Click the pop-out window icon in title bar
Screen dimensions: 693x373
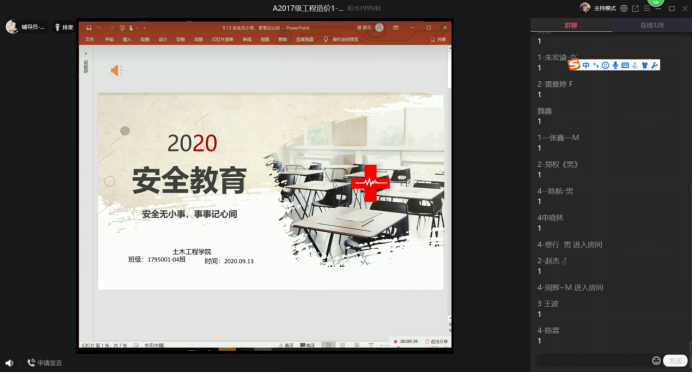coord(636,8)
